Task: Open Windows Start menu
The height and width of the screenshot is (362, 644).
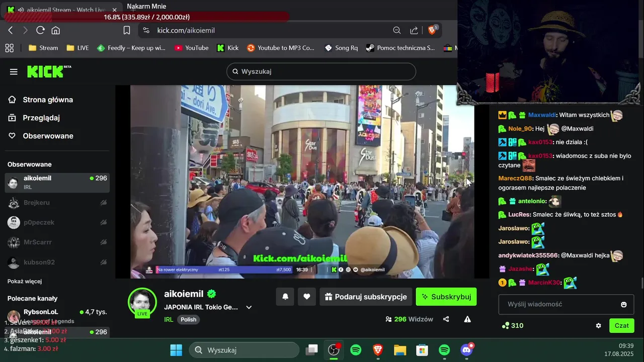Action: click(x=176, y=350)
